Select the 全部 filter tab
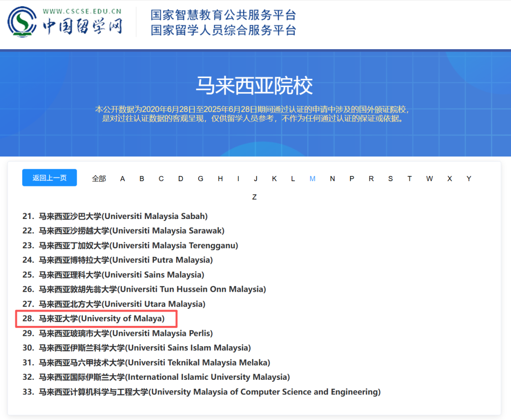 click(99, 179)
